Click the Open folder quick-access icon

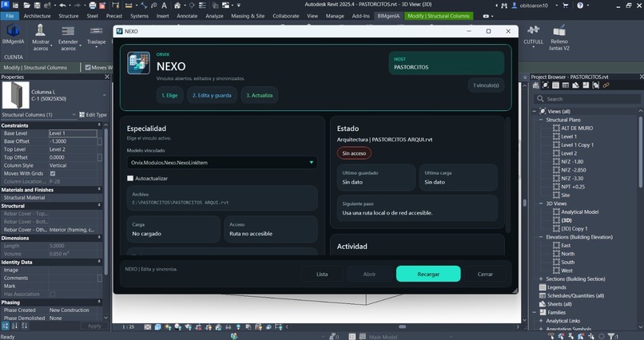pyautogui.click(x=27, y=6)
